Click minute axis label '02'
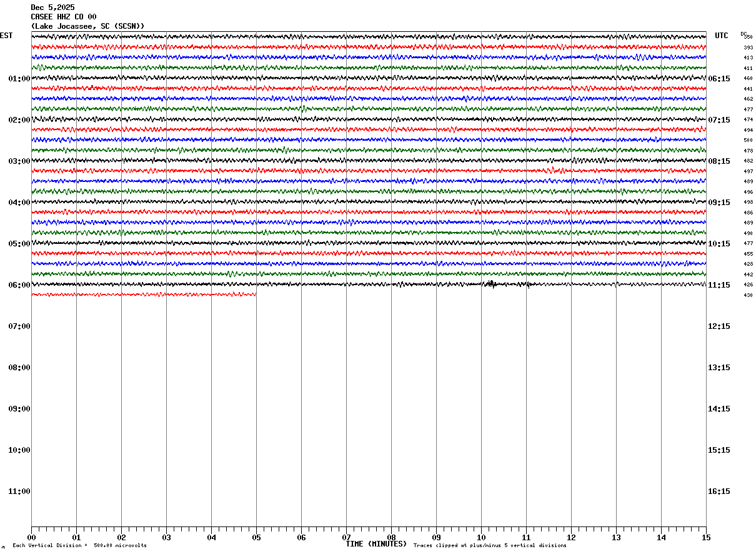This screenshot has width=756, height=554. click(121, 538)
